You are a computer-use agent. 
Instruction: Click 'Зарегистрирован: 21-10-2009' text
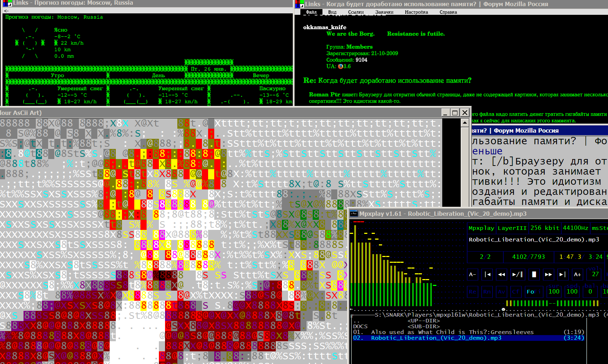tap(362, 53)
